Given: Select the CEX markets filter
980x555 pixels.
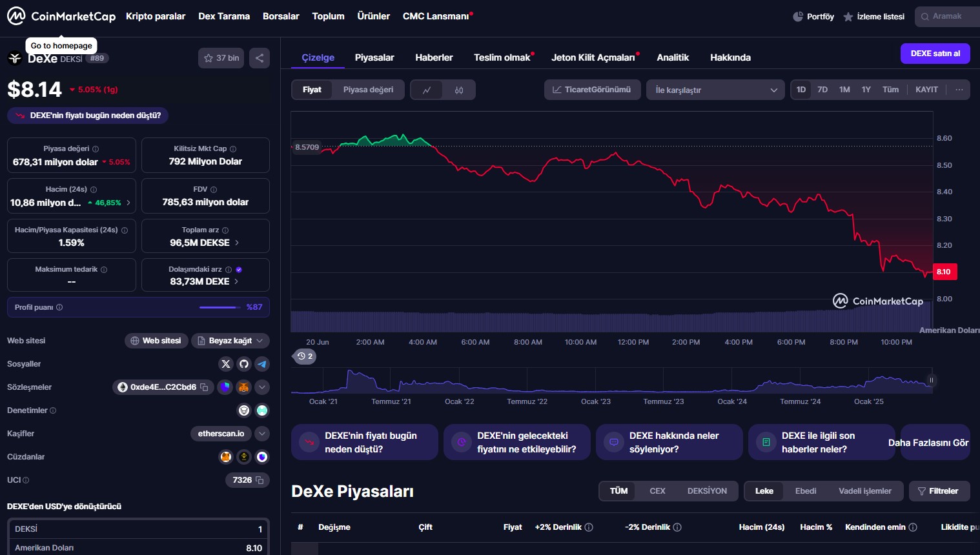Looking at the screenshot, I should click(657, 491).
